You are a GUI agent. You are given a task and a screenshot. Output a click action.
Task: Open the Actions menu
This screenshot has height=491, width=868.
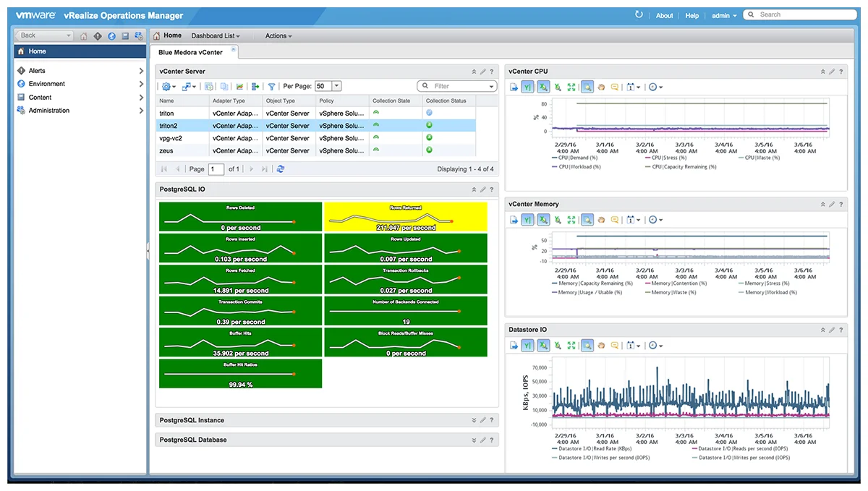[x=278, y=36]
